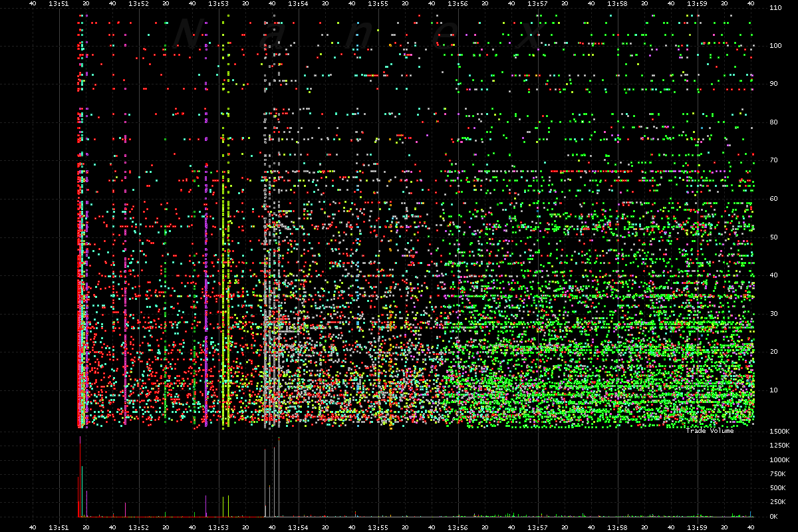Screen dimensions: 798x532
Task: Click 13:53 on the top time axis
Action: [219, 3]
